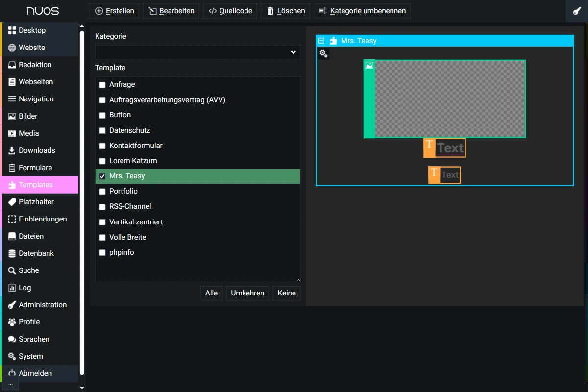Uncheck the Mrs. Teasy template checkbox
Viewport: 588px width, 392px height.
(102, 176)
